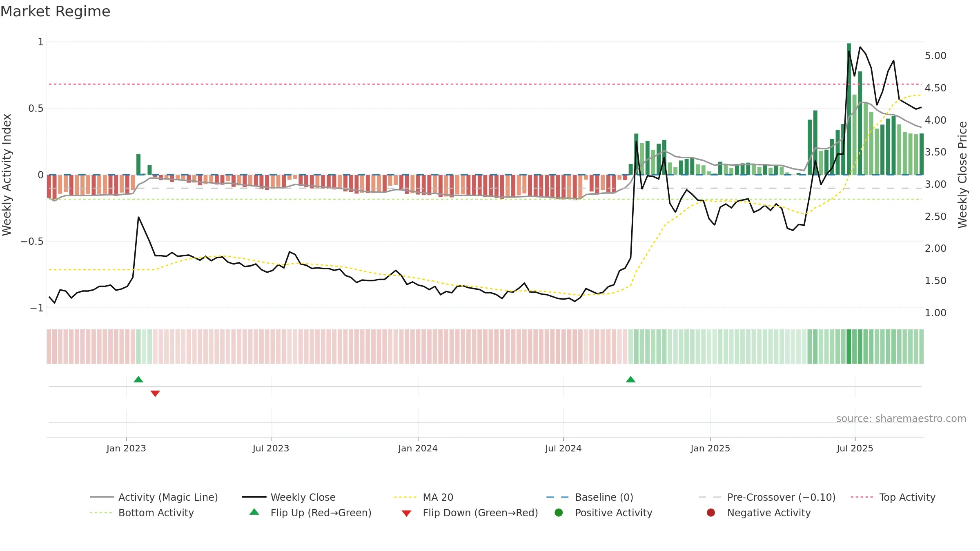Toggle the Pre-Crossover (−0.10) legend entry
This screenshot has height=551, width=980.
767,497
